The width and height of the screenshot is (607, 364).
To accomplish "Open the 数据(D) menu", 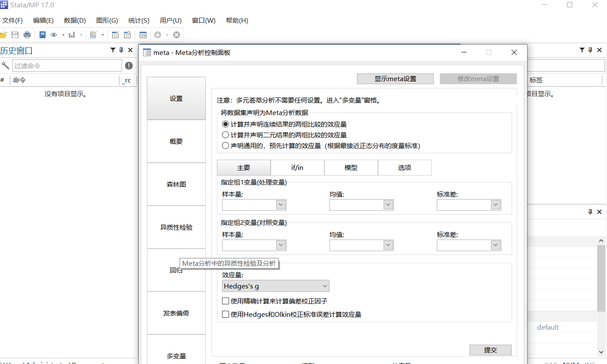I will (x=75, y=20).
